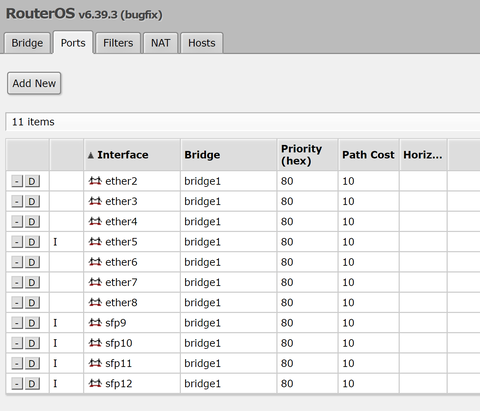
Task: Open the NAT tab
Action: pyautogui.click(x=160, y=43)
